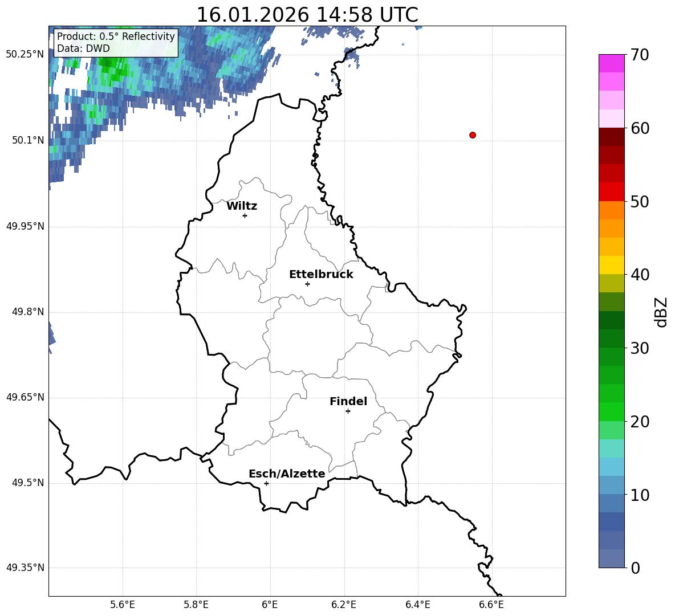Click the 49.35°N latitude label
This screenshot has height=616, width=675.
25,568
